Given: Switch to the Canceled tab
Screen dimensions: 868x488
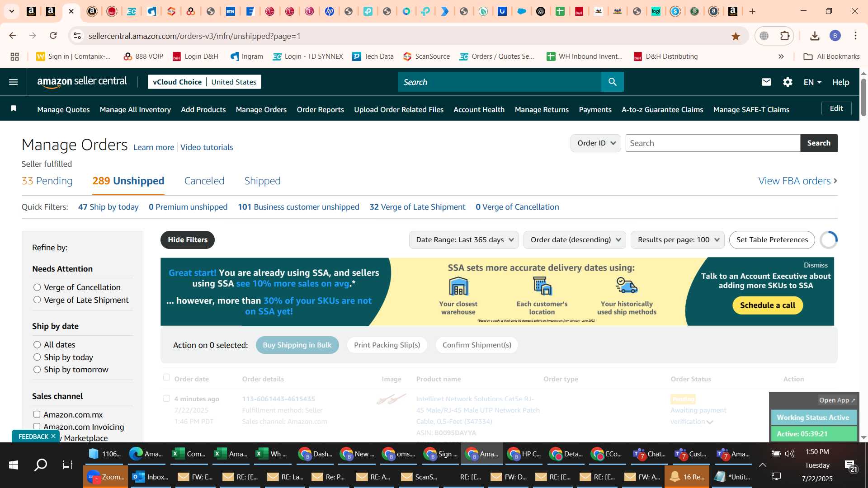Looking at the screenshot, I should point(204,181).
